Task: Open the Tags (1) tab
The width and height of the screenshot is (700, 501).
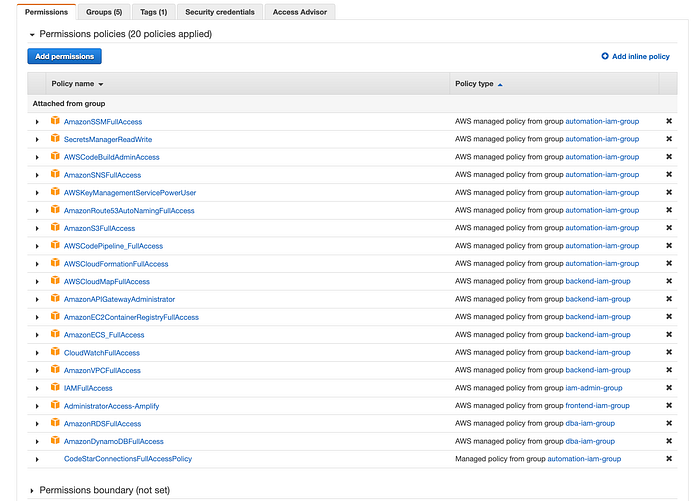Action: pos(154,12)
